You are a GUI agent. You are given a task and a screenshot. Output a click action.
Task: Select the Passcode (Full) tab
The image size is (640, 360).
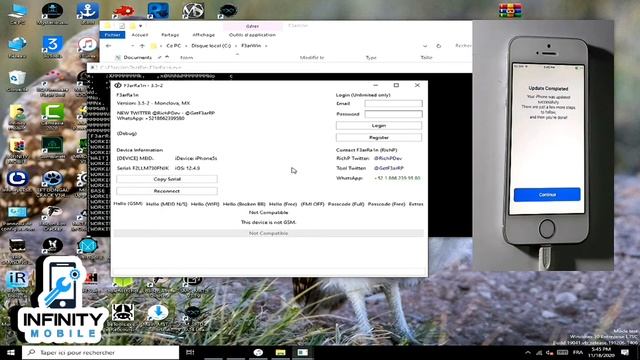click(346, 204)
